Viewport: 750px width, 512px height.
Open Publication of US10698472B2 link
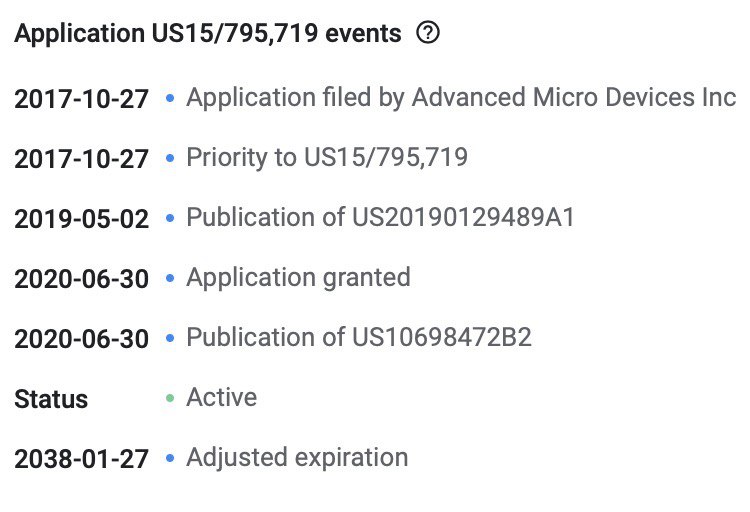(359, 337)
